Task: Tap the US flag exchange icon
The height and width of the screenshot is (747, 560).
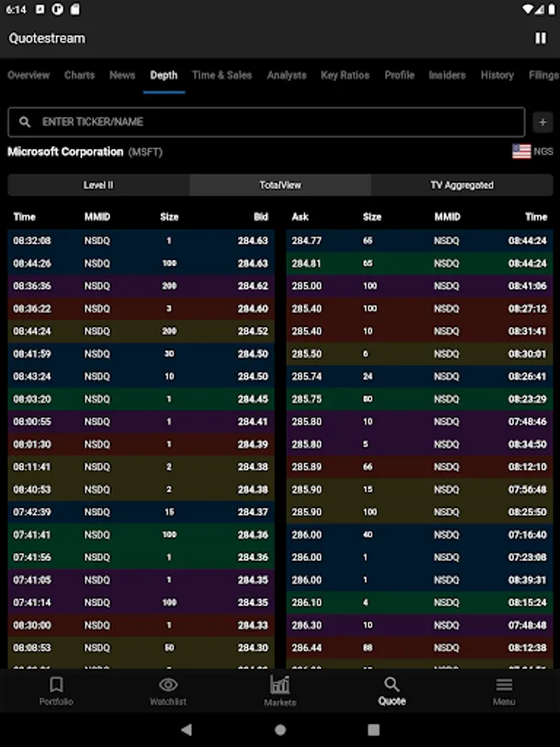Action: point(522,152)
